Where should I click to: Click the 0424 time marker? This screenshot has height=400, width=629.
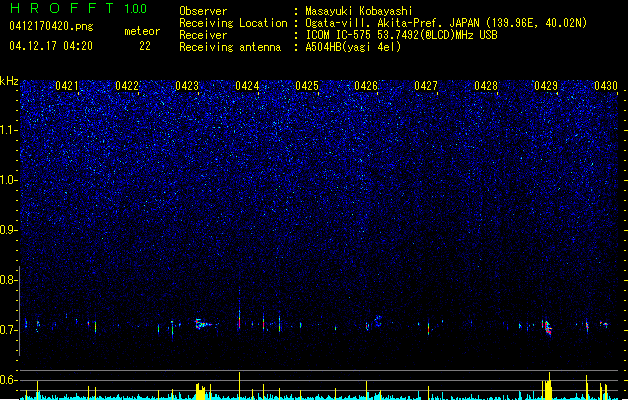pos(247,86)
